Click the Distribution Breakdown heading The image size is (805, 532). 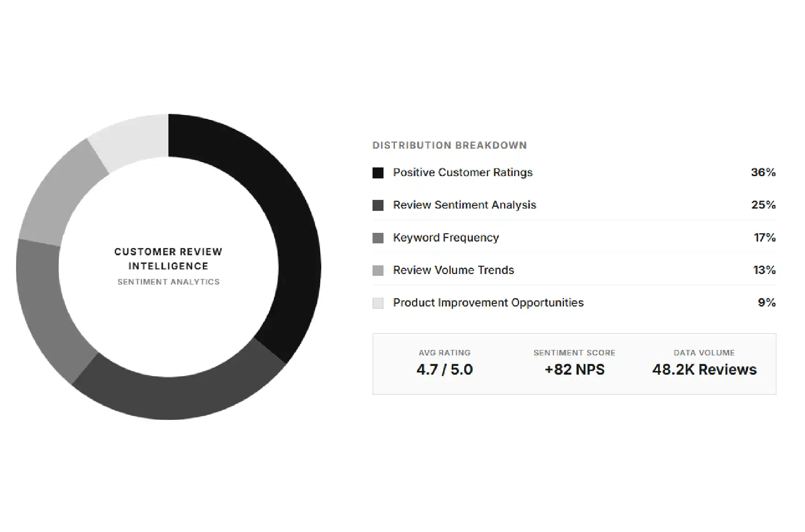point(450,145)
